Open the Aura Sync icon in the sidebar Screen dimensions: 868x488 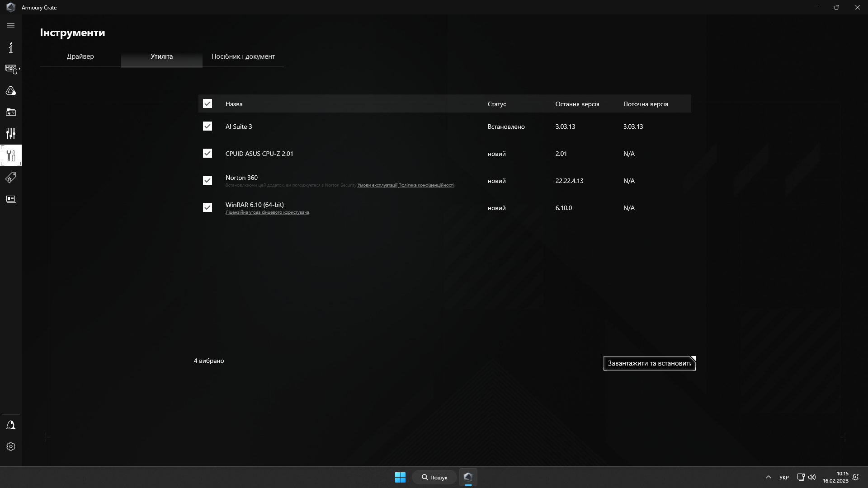tap(11, 91)
